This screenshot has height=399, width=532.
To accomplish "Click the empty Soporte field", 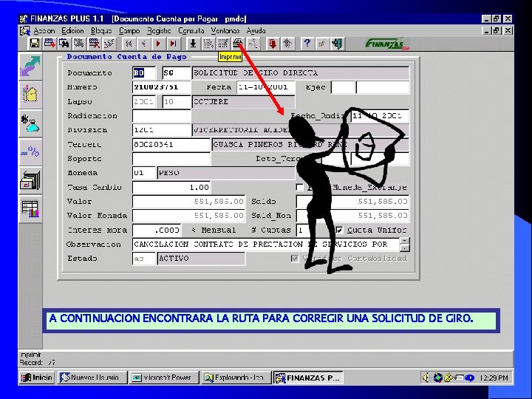I will point(171,159).
